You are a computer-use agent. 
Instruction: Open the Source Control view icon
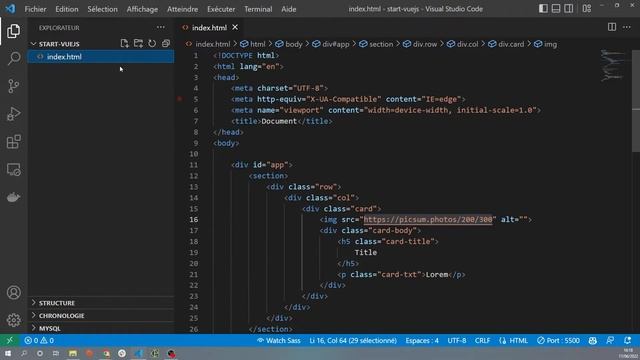pyautogui.click(x=13, y=86)
